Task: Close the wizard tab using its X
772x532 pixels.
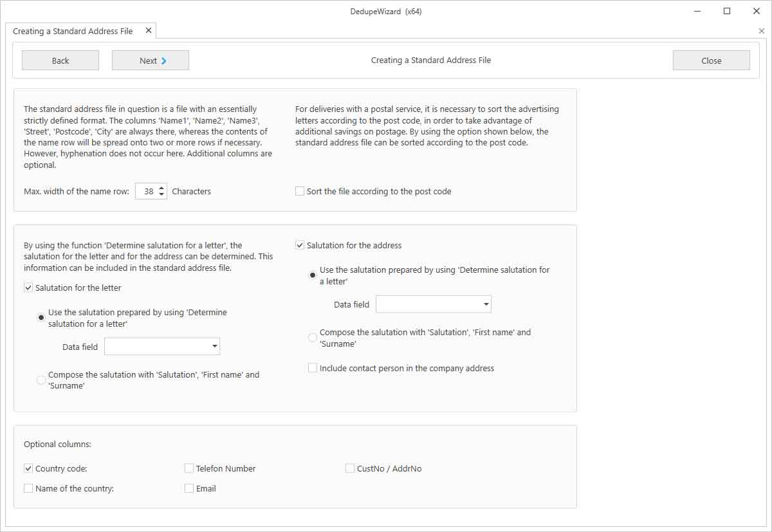Action: [x=147, y=30]
